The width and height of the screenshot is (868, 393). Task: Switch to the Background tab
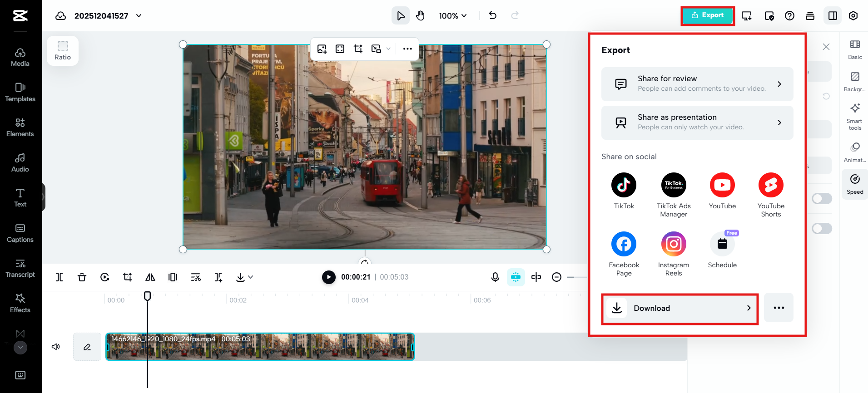point(855,82)
